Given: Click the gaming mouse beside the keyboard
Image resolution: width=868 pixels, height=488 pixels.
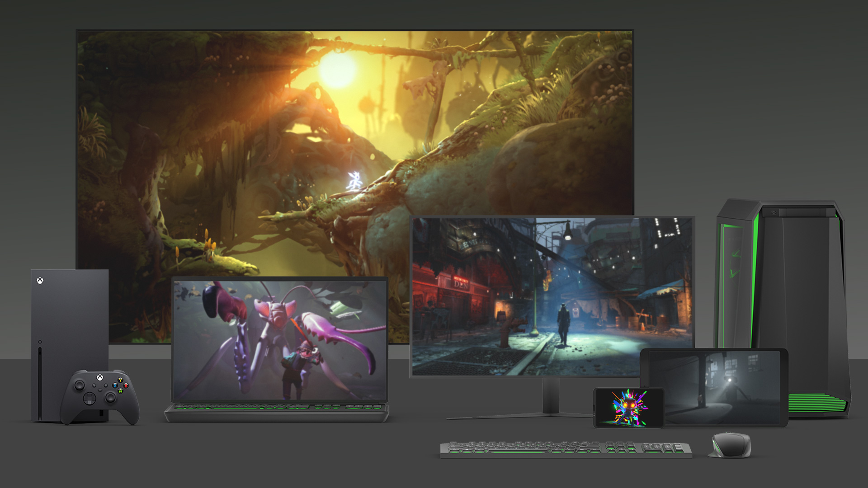Looking at the screenshot, I should [731, 446].
